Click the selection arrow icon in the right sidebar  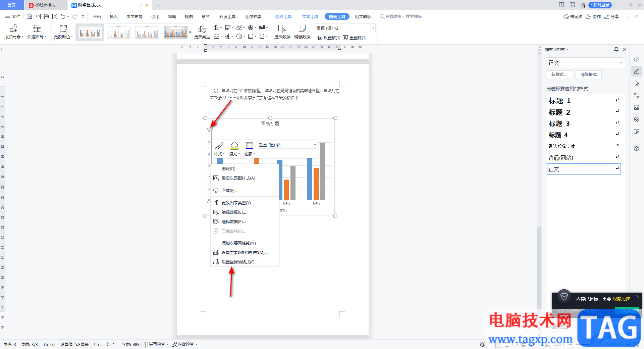tap(637, 83)
